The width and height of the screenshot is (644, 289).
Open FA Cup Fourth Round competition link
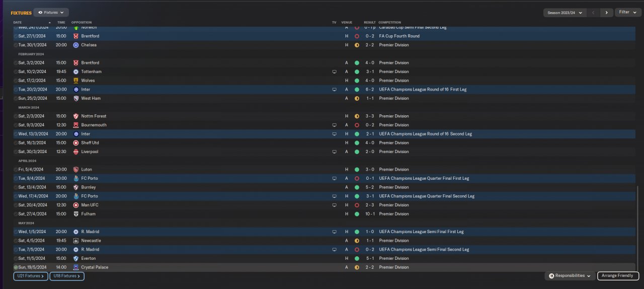click(x=399, y=36)
